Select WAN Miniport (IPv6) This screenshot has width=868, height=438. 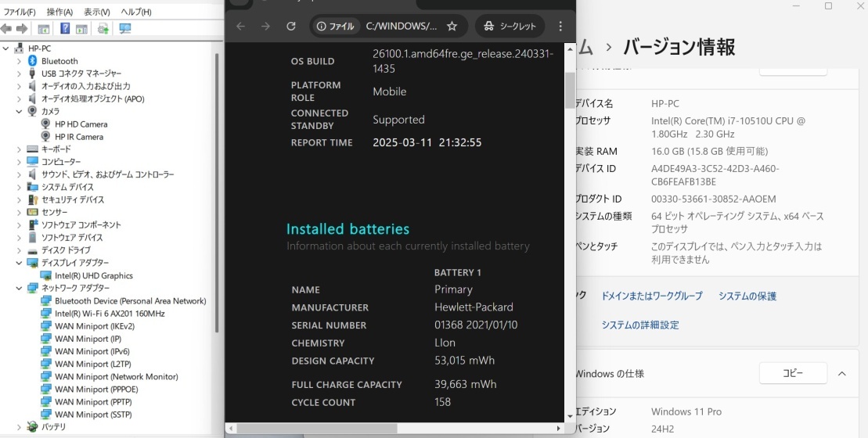[x=92, y=351]
